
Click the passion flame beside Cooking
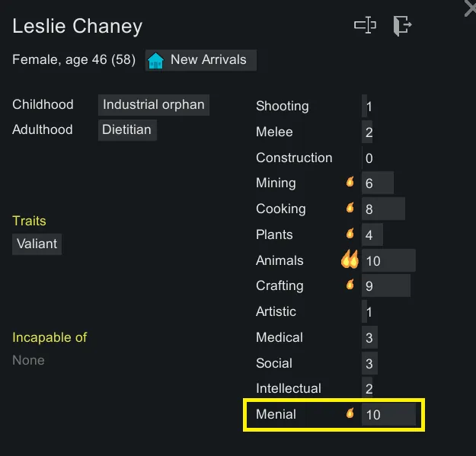click(x=350, y=208)
